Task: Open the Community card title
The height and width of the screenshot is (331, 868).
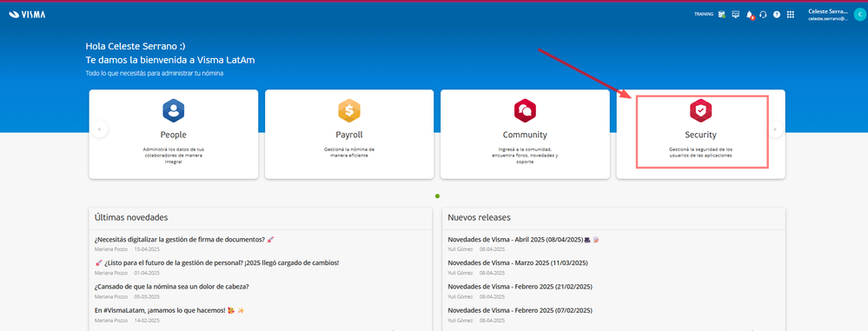Action: tap(525, 135)
